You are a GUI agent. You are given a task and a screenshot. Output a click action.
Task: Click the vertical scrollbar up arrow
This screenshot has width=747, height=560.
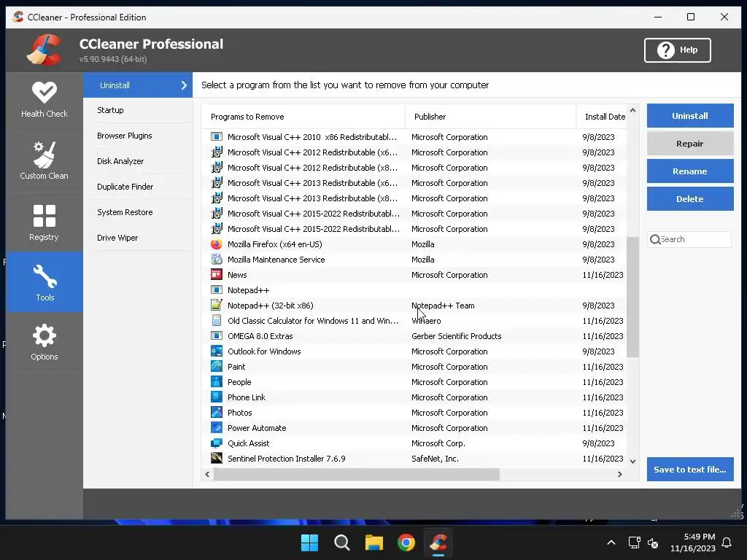[x=632, y=111]
